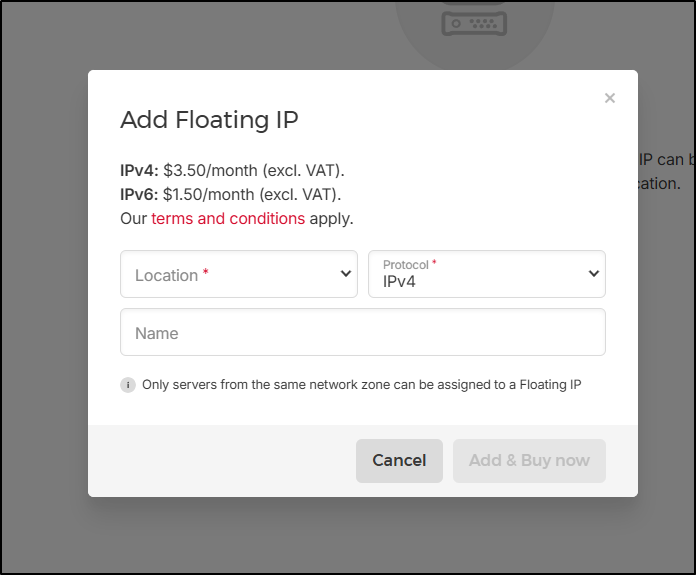The height and width of the screenshot is (575, 696).
Task: Open the Location dropdown
Action: click(x=238, y=274)
